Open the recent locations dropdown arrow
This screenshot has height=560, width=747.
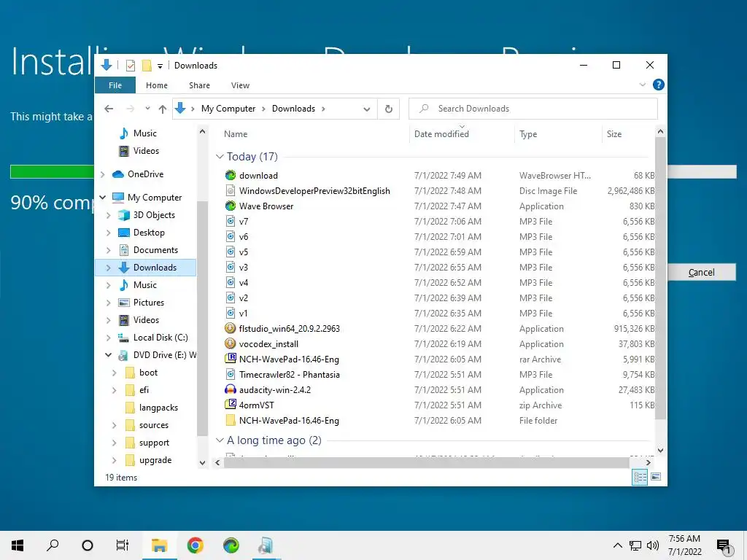point(147,109)
